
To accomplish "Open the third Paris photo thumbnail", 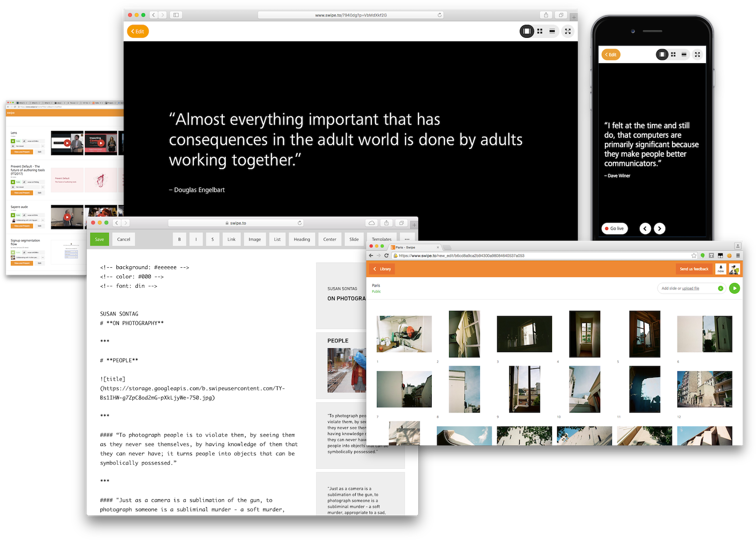I will [524, 334].
